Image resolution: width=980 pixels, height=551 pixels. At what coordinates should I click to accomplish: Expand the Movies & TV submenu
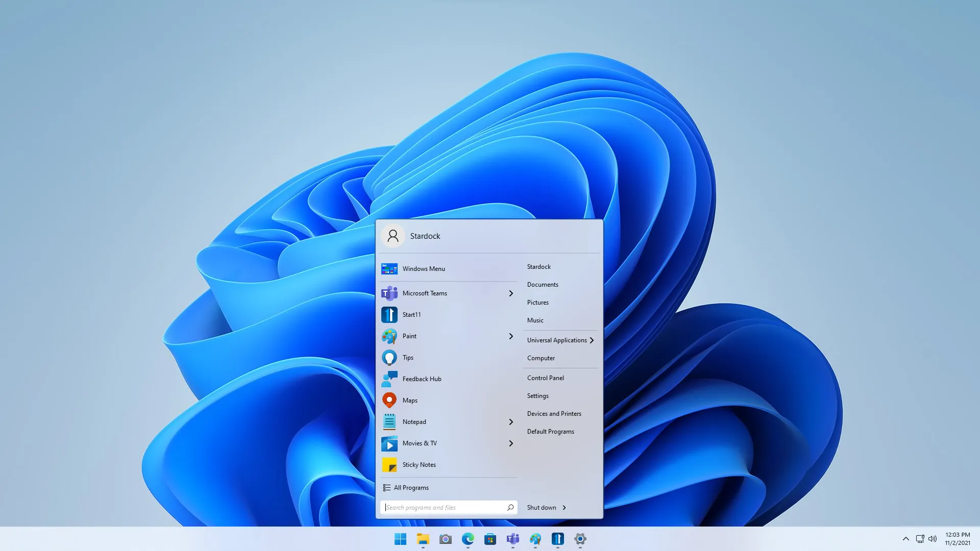tap(511, 443)
